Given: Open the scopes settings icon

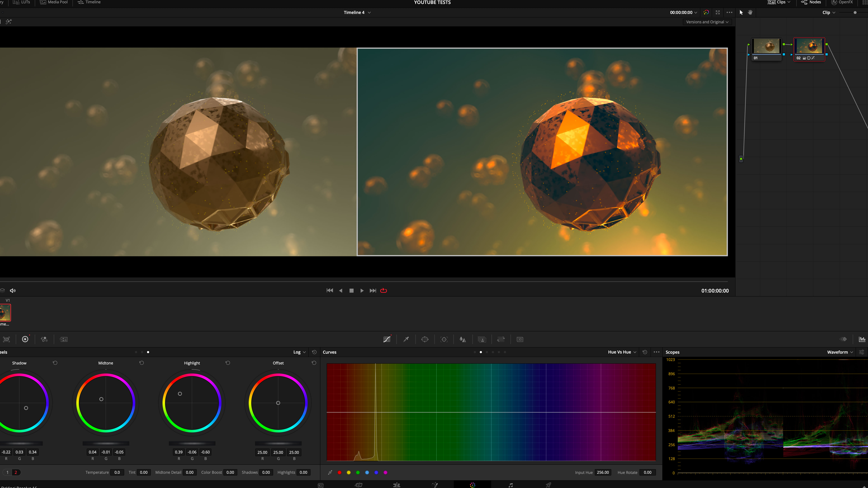Looking at the screenshot, I should click(862, 352).
